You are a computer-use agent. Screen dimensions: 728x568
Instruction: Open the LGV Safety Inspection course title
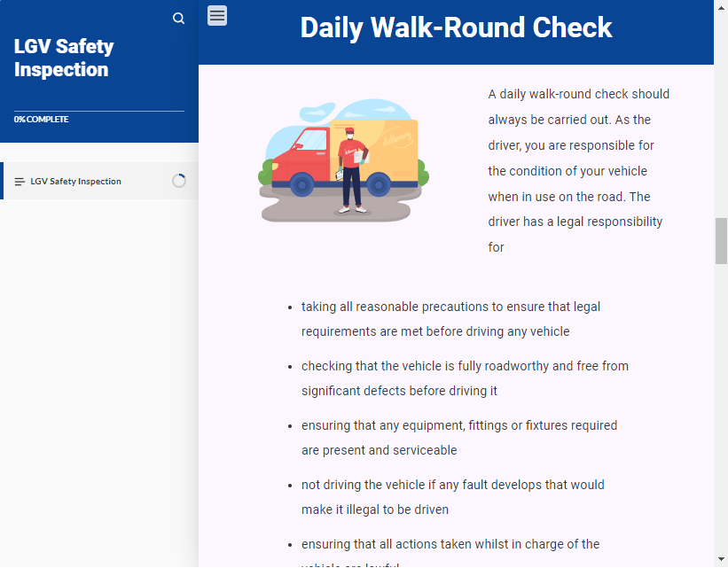click(x=64, y=58)
